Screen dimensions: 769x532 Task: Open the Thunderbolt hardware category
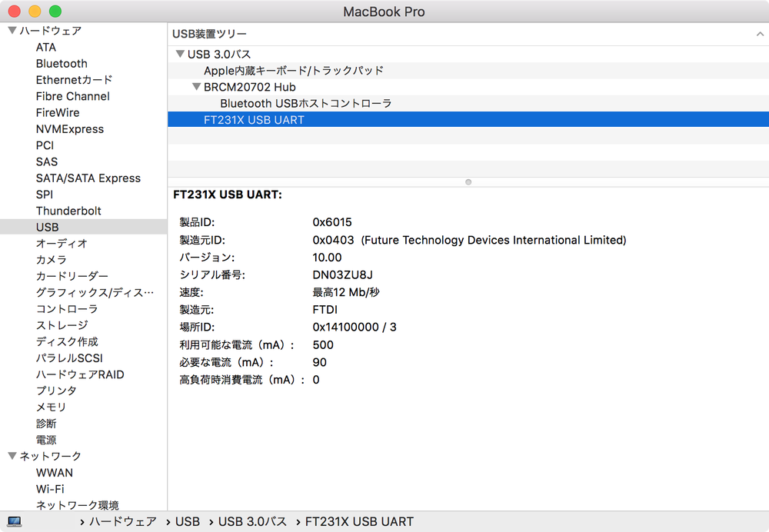pyautogui.click(x=68, y=211)
